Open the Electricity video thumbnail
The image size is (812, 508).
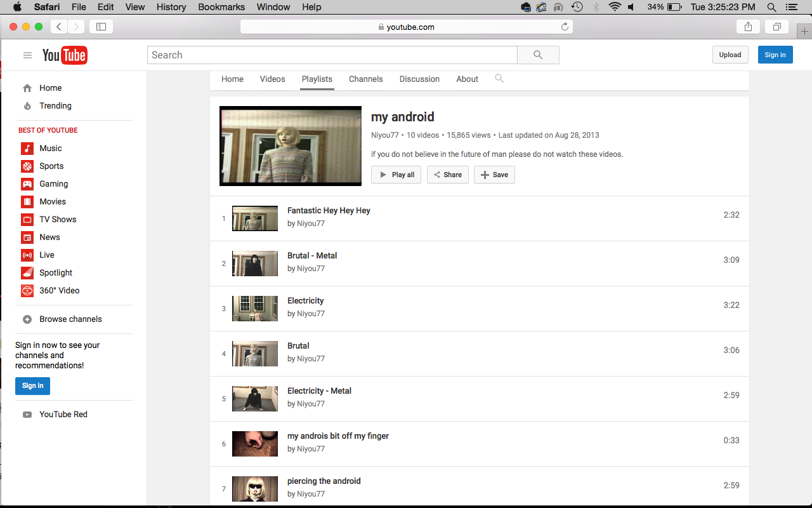255,309
